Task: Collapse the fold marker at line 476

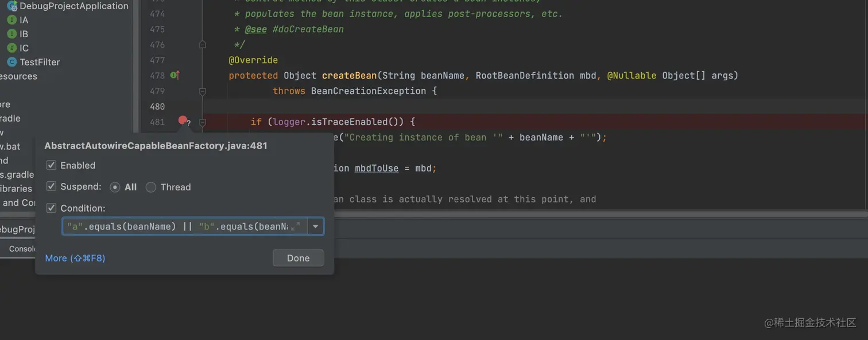Action: [x=202, y=44]
